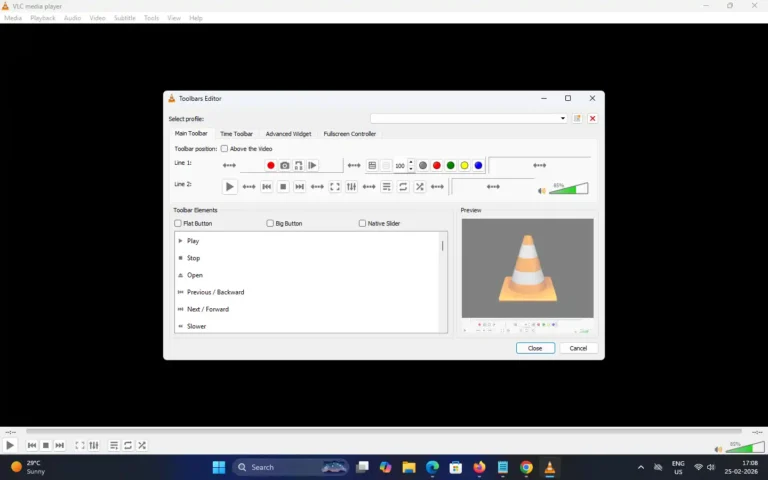Mute audio via main window speaker icon
This screenshot has width=768, height=480.
point(718,449)
